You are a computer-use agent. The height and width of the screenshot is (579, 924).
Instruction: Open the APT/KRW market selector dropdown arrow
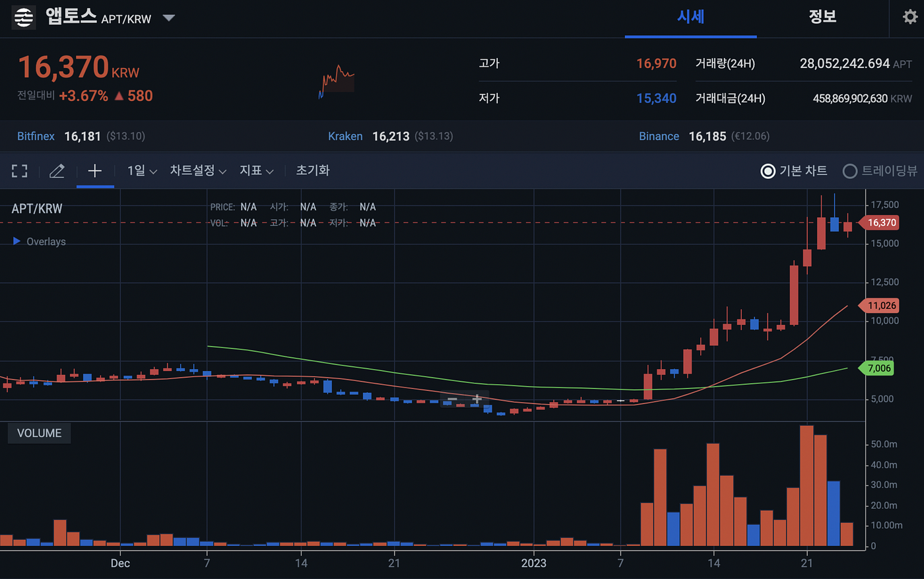(x=169, y=18)
